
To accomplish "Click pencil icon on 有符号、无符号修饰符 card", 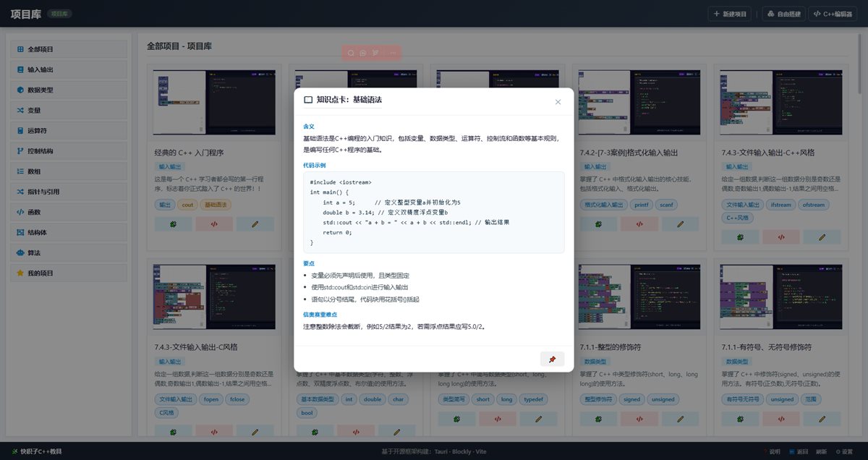I will click(822, 419).
